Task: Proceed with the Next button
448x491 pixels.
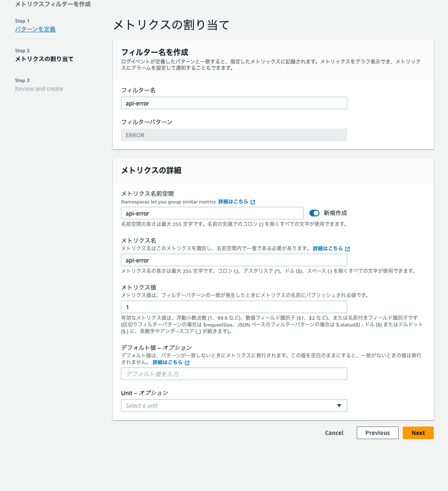Action: [418, 433]
